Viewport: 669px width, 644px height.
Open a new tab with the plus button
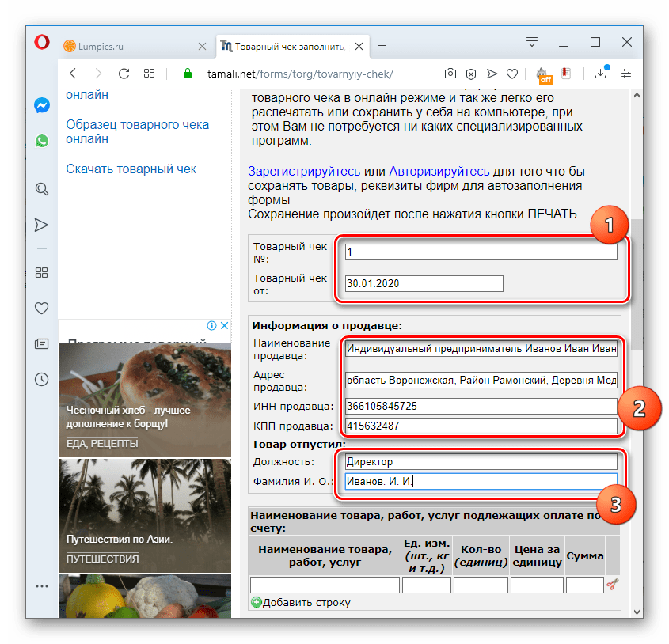pos(382,46)
